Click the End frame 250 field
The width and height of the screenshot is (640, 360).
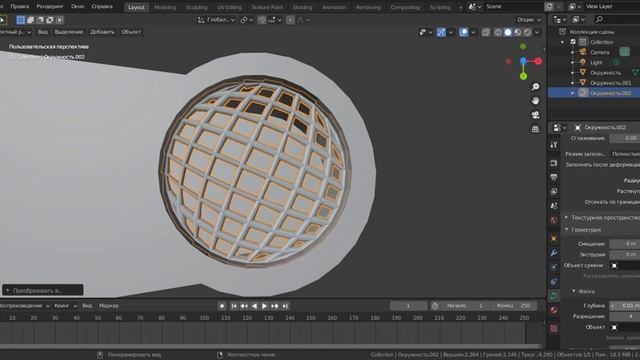coord(514,306)
